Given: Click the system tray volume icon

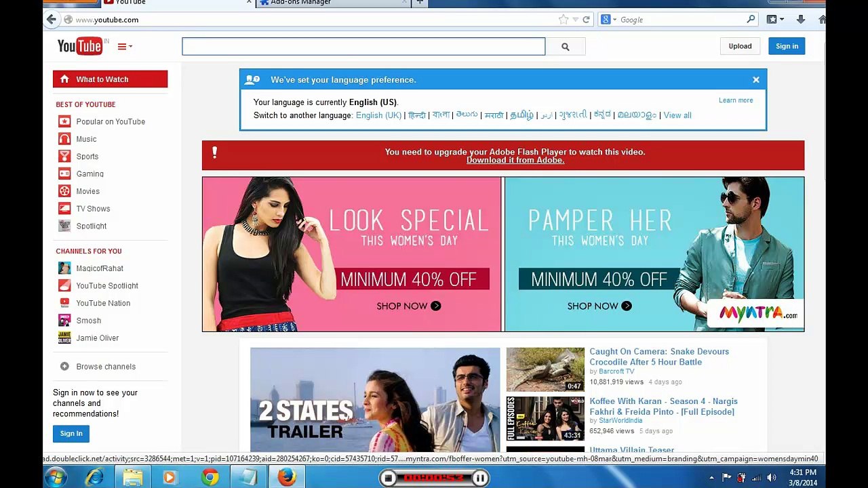Looking at the screenshot, I should click(x=771, y=478).
